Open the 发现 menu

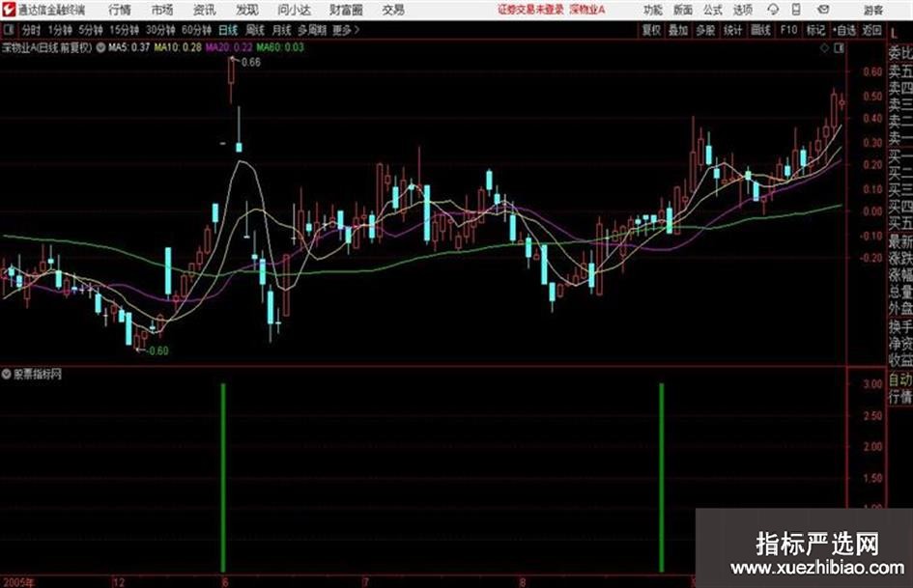coord(247,10)
